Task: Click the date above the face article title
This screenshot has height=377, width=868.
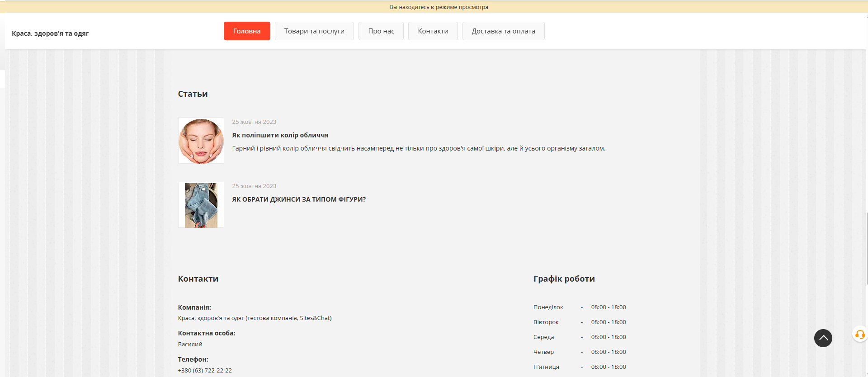Action: (254, 122)
